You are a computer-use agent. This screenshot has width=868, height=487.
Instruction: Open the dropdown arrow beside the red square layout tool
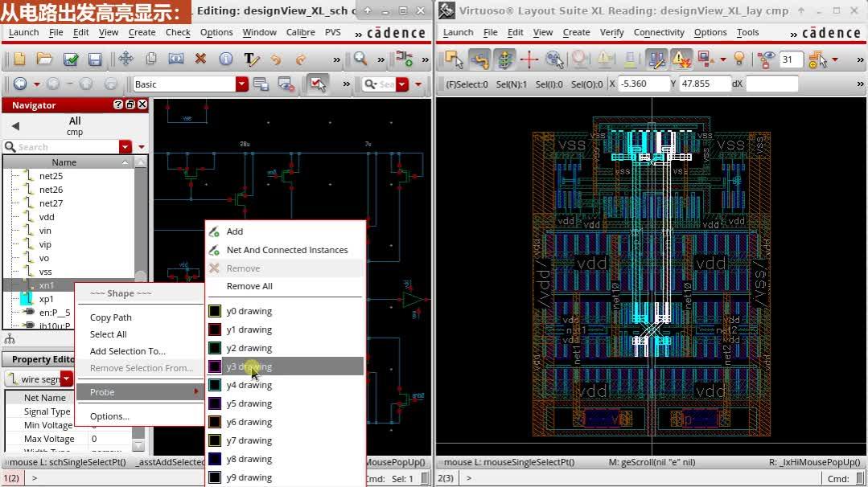723,59
